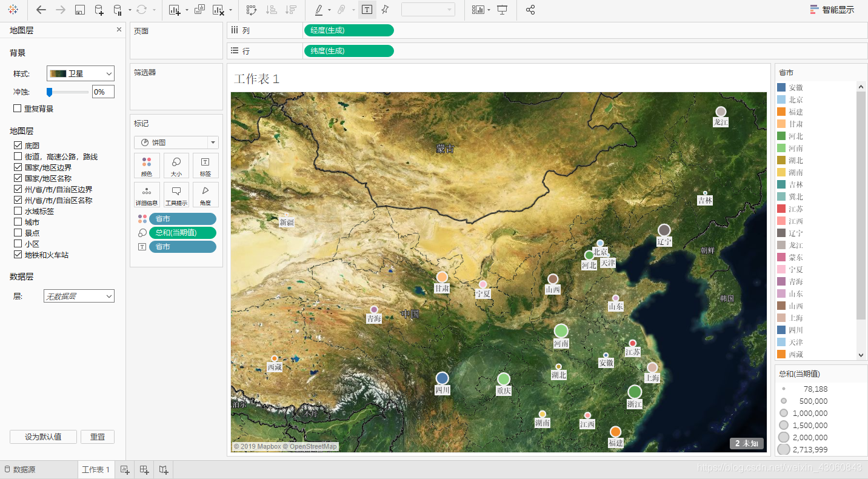Click the 设为默认值 button
The width and height of the screenshot is (868, 479).
click(43, 437)
